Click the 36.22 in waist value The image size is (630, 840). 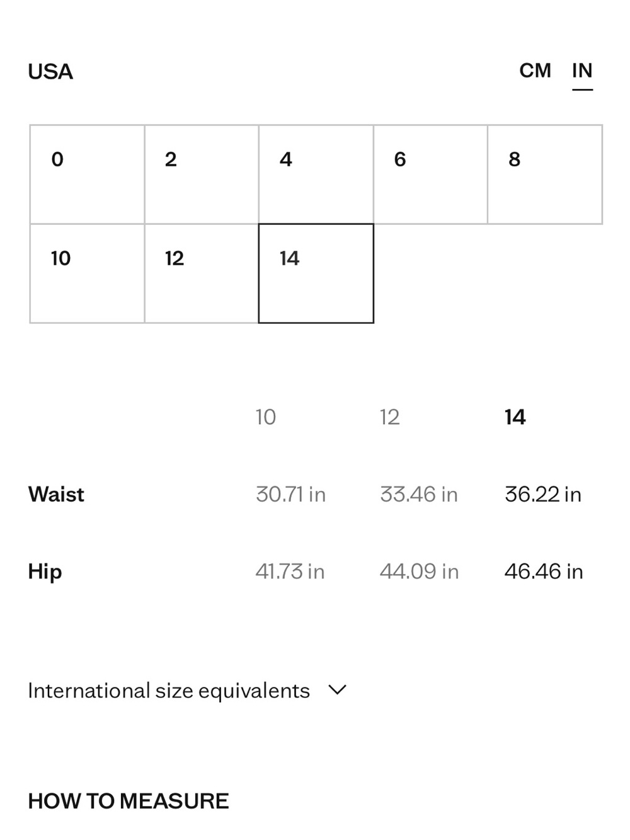point(543,495)
